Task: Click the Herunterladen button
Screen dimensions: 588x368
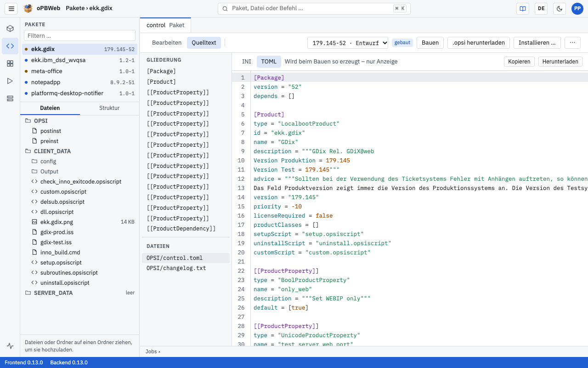Action: click(560, 62)
